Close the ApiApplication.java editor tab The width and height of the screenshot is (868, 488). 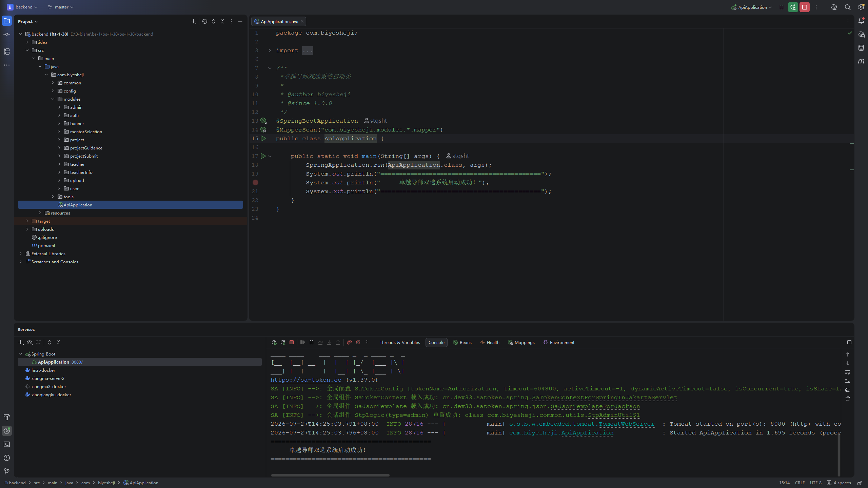tap(302, 21)
